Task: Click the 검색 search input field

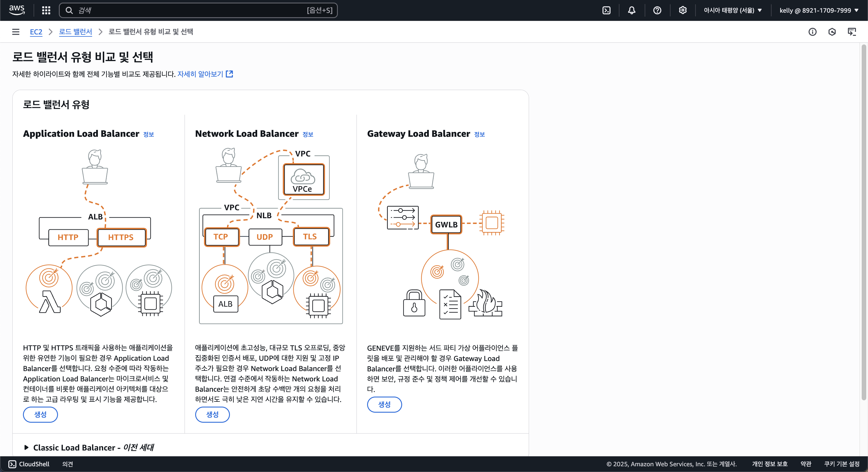Action: coord(192,10)
